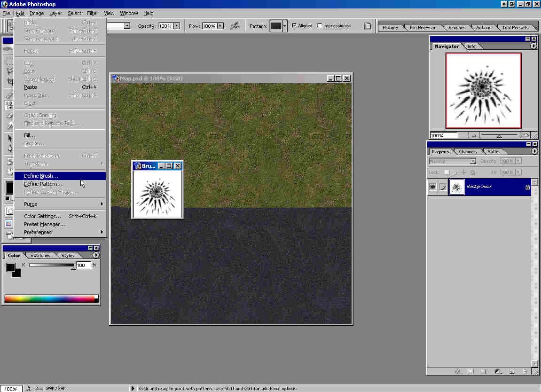Select the Hand tool
Viewport: 541px width, 392px height.
tap(9, 172)
